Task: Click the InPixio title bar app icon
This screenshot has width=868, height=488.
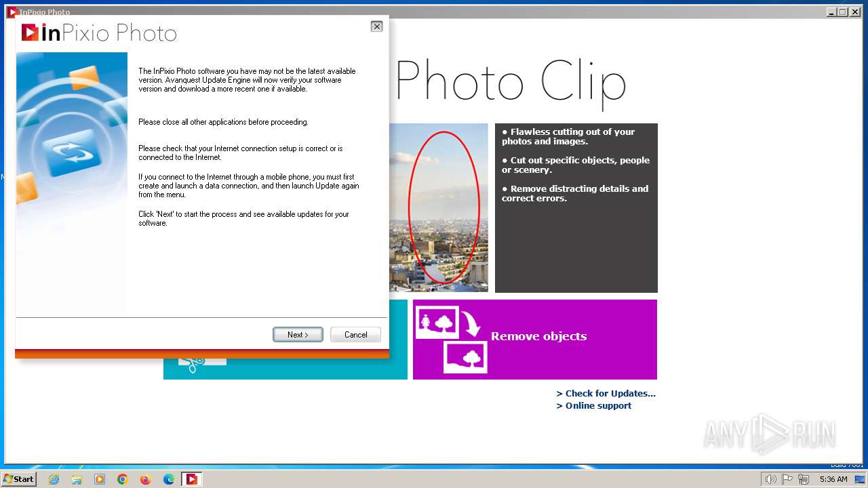Action: (x=12, y=12)
